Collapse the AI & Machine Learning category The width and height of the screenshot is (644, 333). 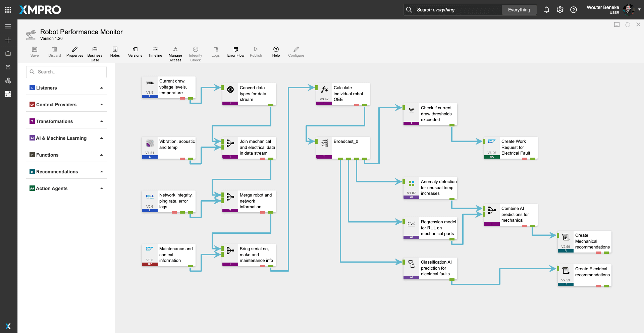(101, 138)
